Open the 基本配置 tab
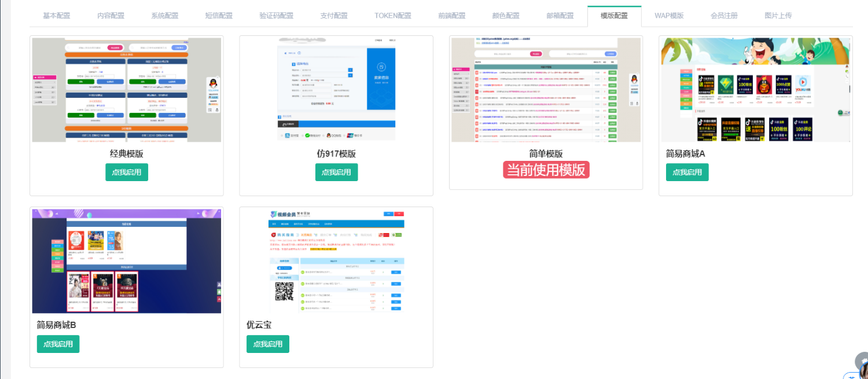The height and width of the screenshot is (379, 868). tap(57, 16)
